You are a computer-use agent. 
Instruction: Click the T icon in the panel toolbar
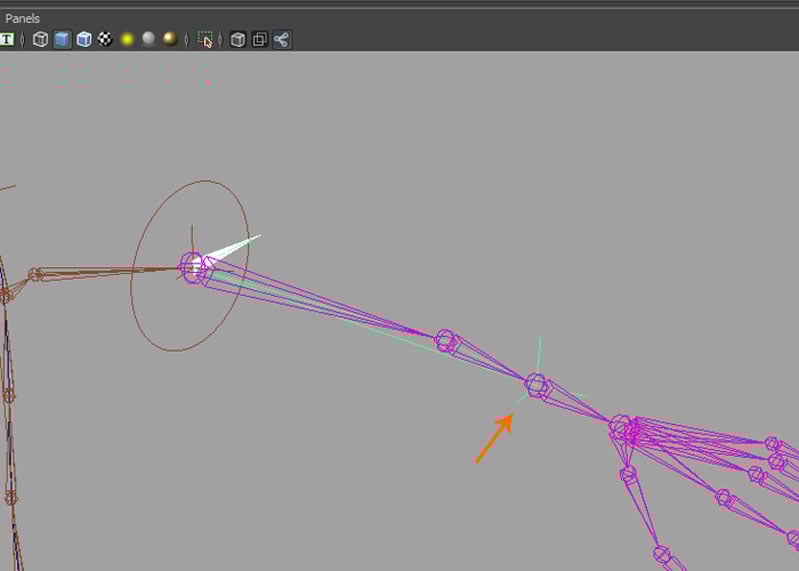pyautogui.click(x=7, y=39)
